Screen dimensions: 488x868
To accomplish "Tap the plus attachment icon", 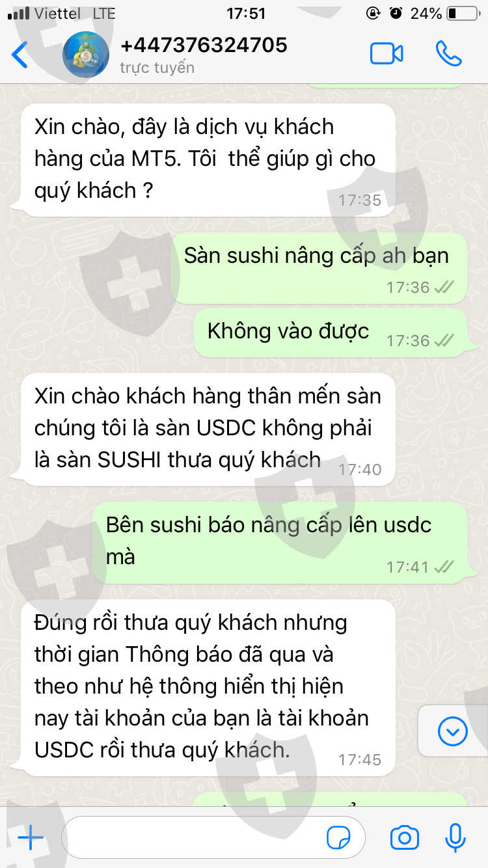I will [x=30, y=837].
